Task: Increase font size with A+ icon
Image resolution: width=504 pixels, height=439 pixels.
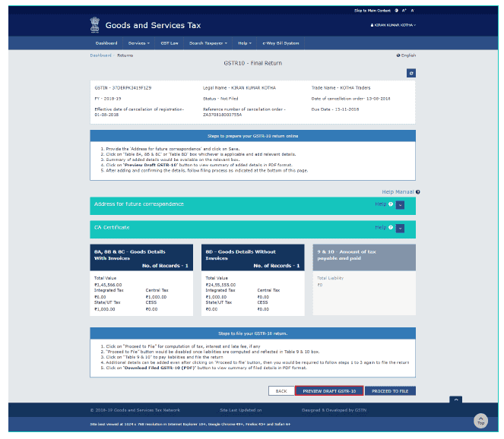Action: (404, 11)
